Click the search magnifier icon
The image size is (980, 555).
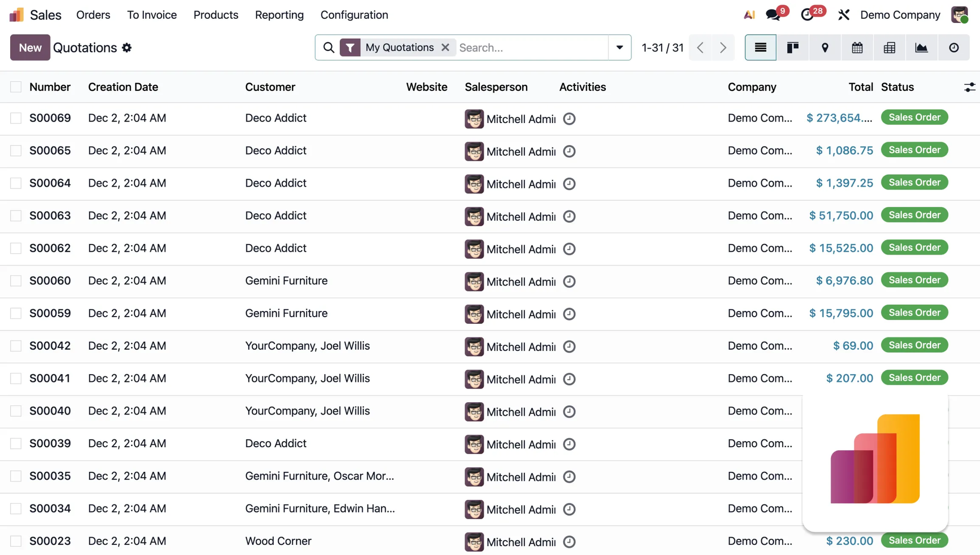tap(329, 47)
